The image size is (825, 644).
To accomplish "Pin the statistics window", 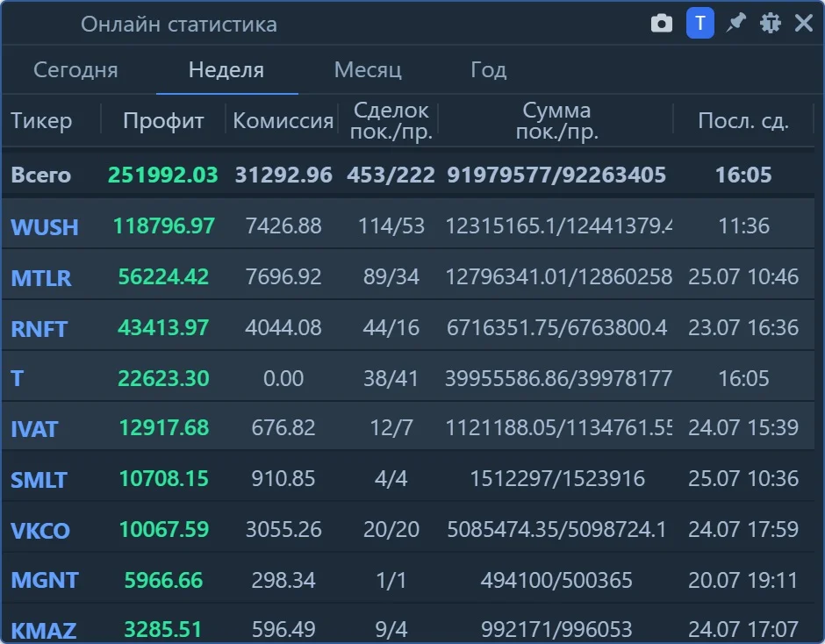I will click(735, 23).
